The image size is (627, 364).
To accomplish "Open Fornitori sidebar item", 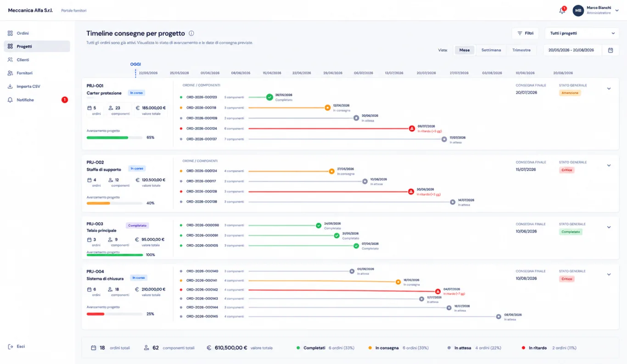I will click(x=37, y=73).
